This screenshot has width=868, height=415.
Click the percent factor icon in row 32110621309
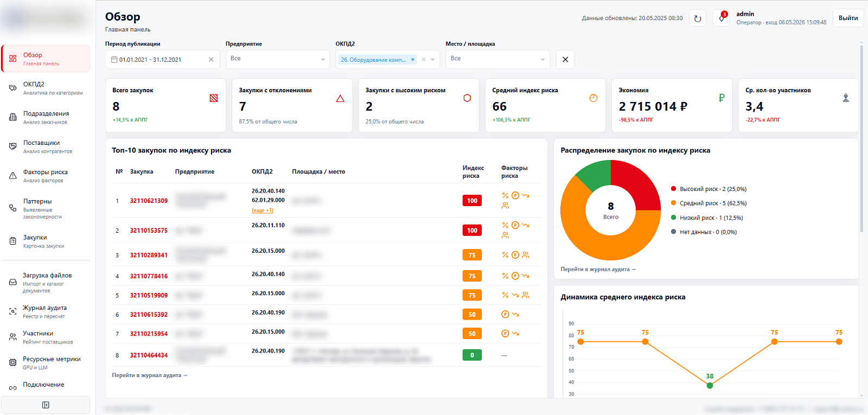click(505, 195)
